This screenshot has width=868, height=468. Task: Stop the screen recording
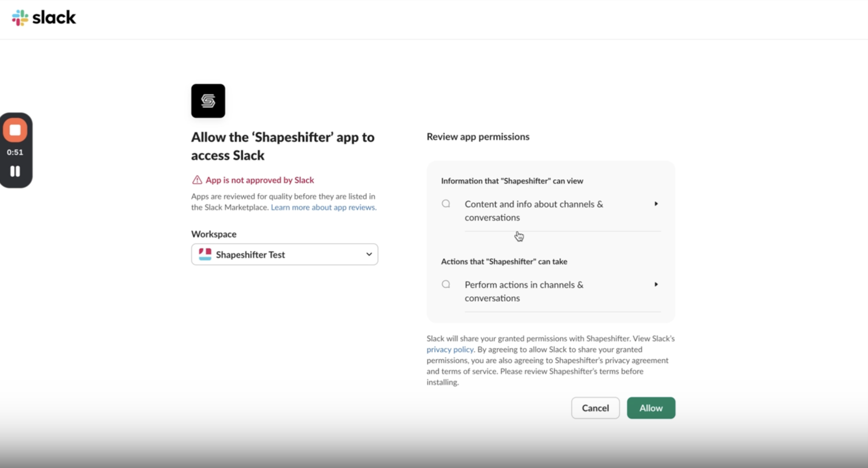15,130
